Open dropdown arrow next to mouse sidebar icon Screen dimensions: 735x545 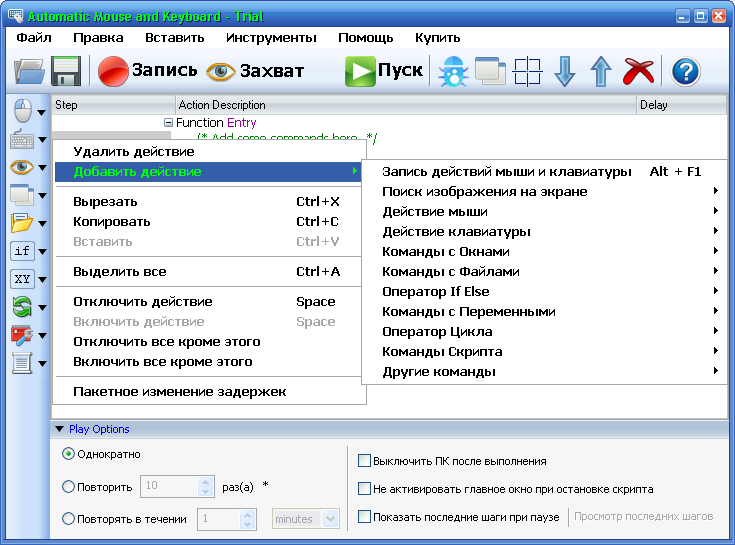[x=42, y=112]
